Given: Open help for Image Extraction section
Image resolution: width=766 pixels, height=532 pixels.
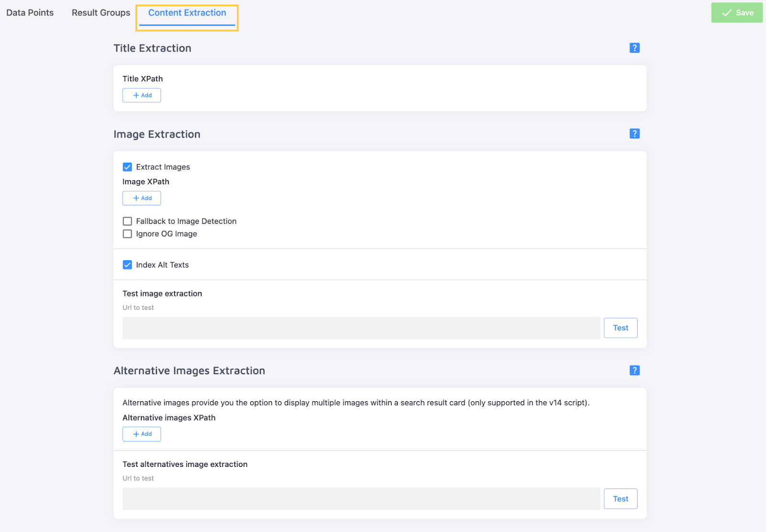Looking at the screenshot, I should [634, 134].
